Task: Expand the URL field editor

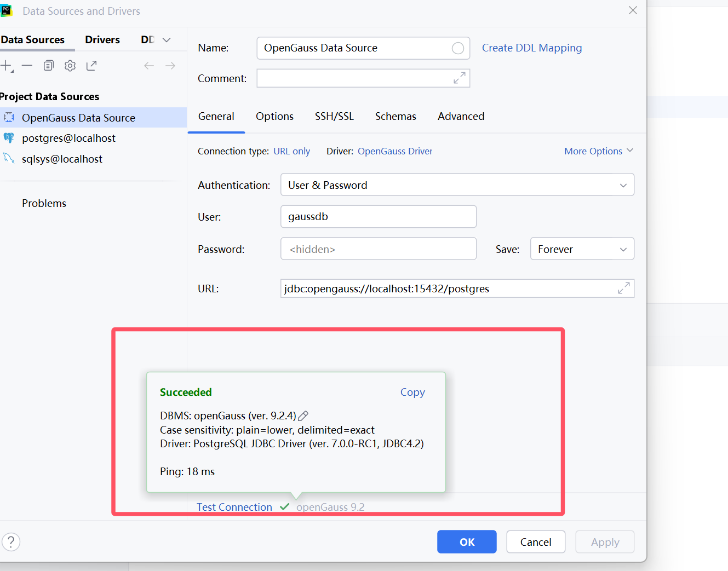Action: (x=624, y=288)
